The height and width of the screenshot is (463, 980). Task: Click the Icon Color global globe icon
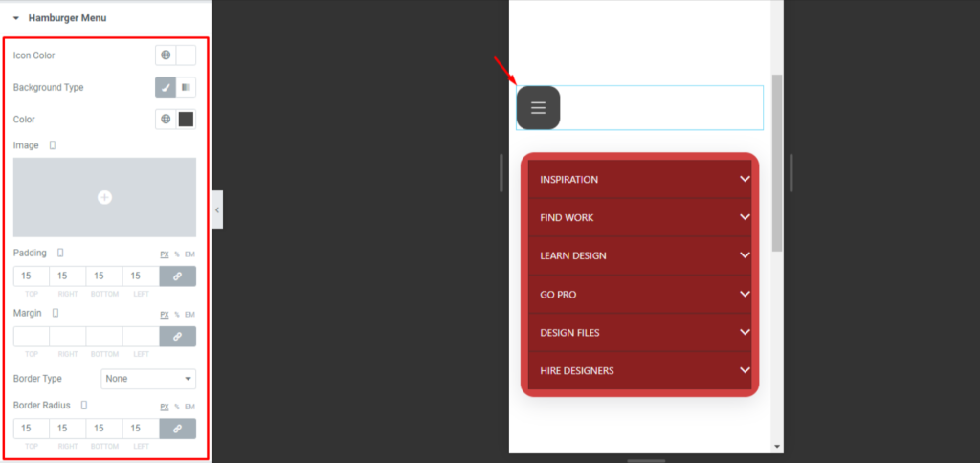(166, 55)
